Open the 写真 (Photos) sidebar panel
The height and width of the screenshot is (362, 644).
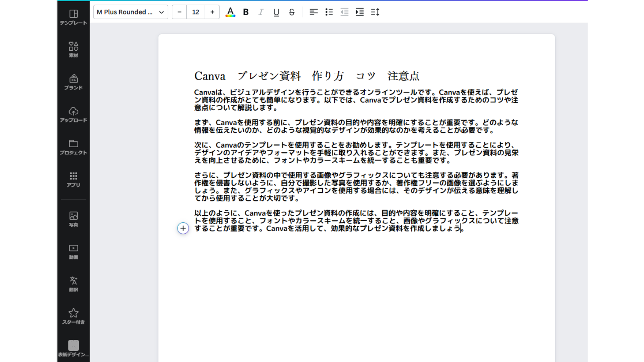pos(73,219)
